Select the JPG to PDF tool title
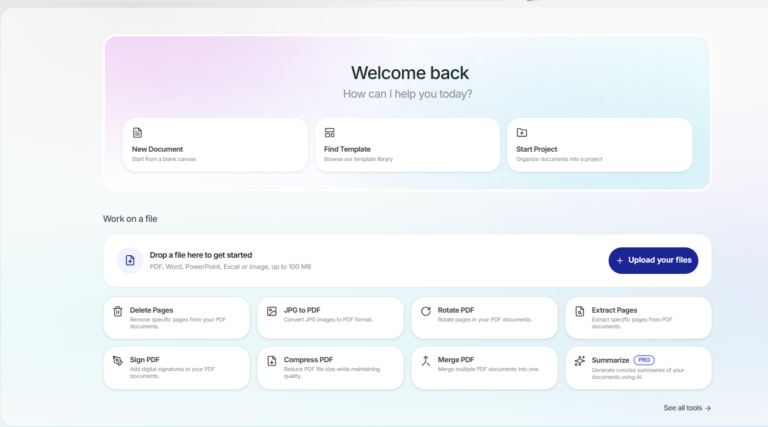 (302, 310)
